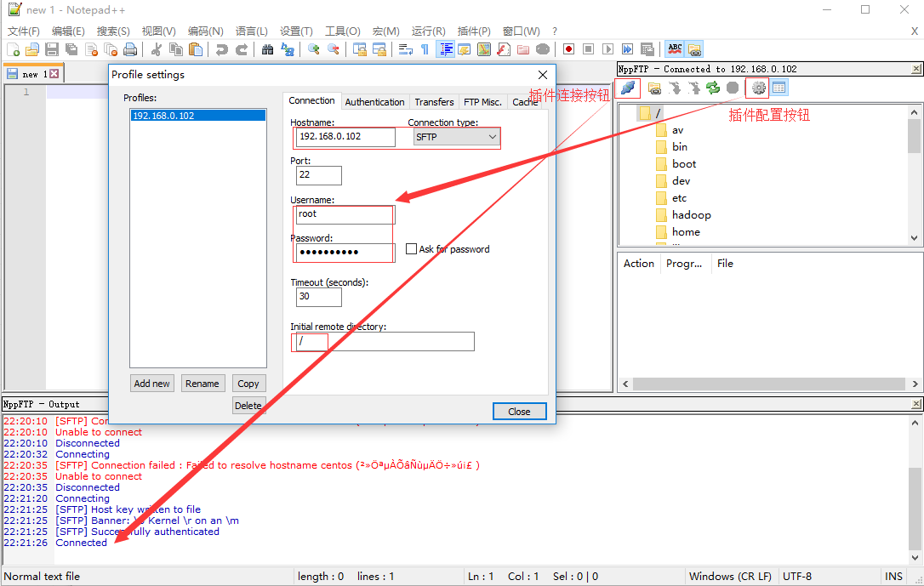924x586 pixels.
Task: Open the 编码(N) encoding menu
Action: [x=206, y=31]
